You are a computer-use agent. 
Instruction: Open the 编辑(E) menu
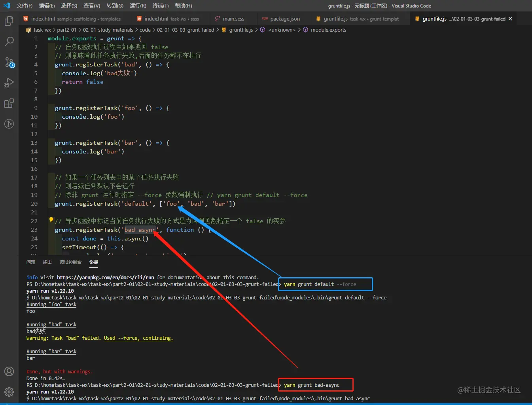[x=47, y=6]
